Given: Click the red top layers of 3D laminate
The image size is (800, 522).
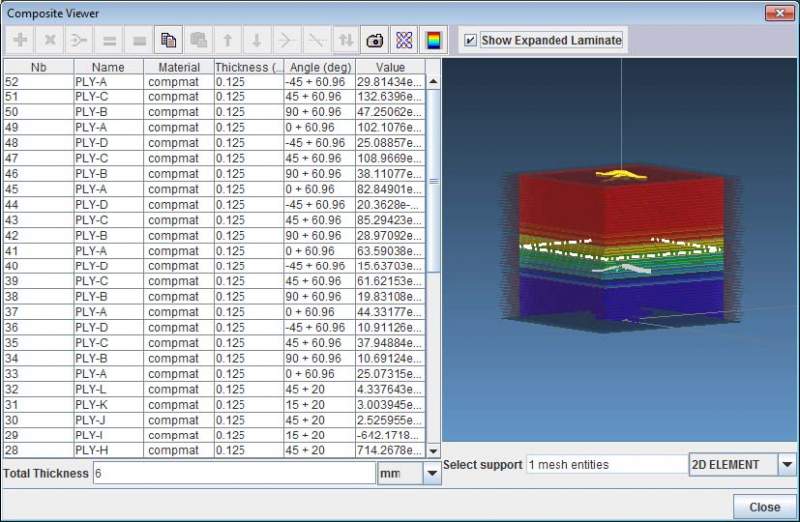Looking at the screenshot, I should click(x=621, y=204).
